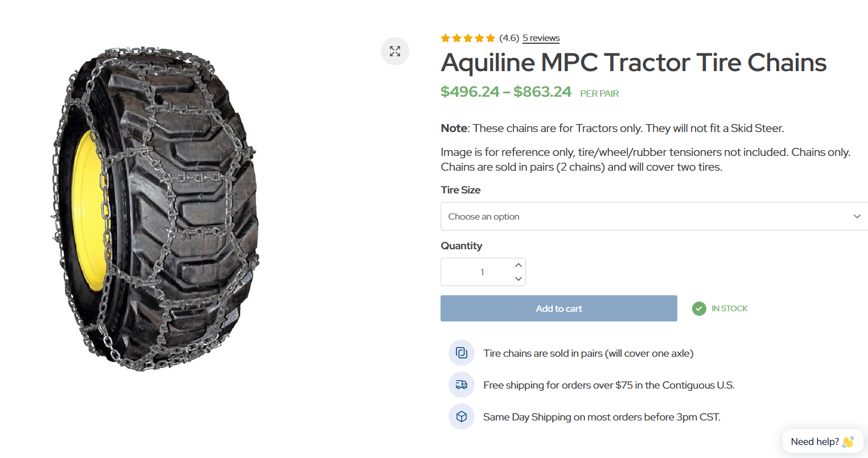Screen dimensions: 868x458
Task: Click the (4.6) rating score
Action: pyautogui.click(x=509, y=38)
